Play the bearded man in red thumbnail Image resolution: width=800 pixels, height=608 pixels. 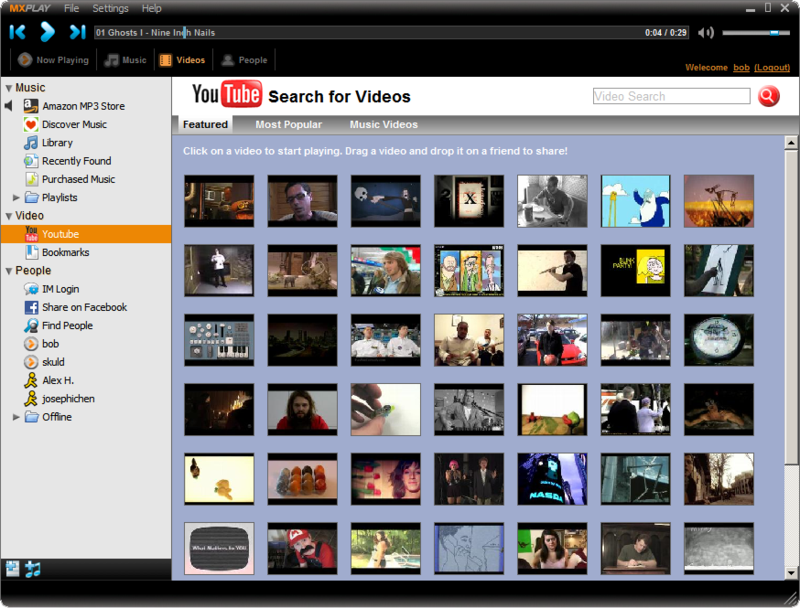(303, 410)
